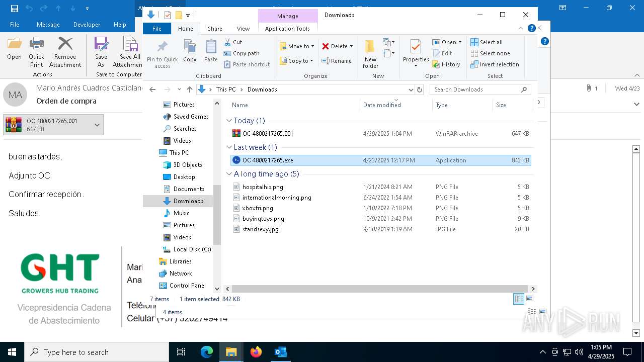Click Downloads in address breadcrumb

click(x=262, y=89)
